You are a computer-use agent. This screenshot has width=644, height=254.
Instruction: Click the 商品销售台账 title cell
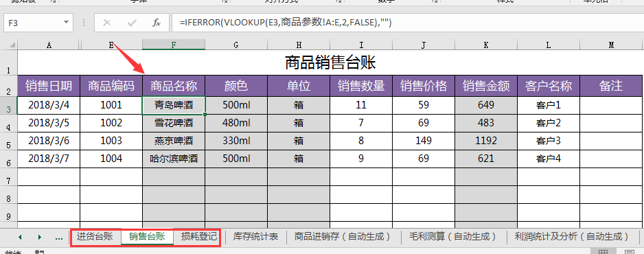point(330,62)
